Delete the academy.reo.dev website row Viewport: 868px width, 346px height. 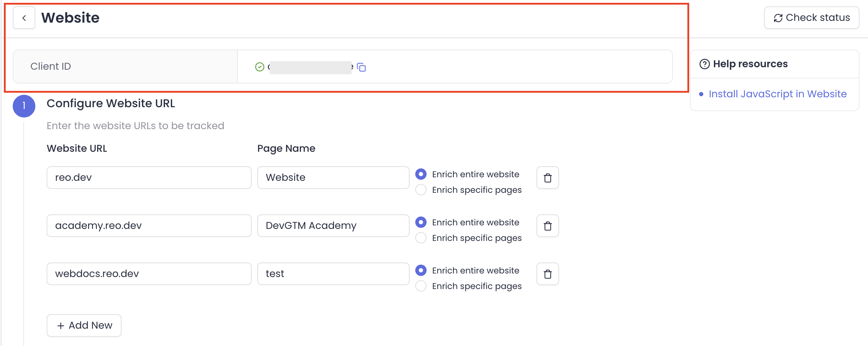(x=547, y=226)
